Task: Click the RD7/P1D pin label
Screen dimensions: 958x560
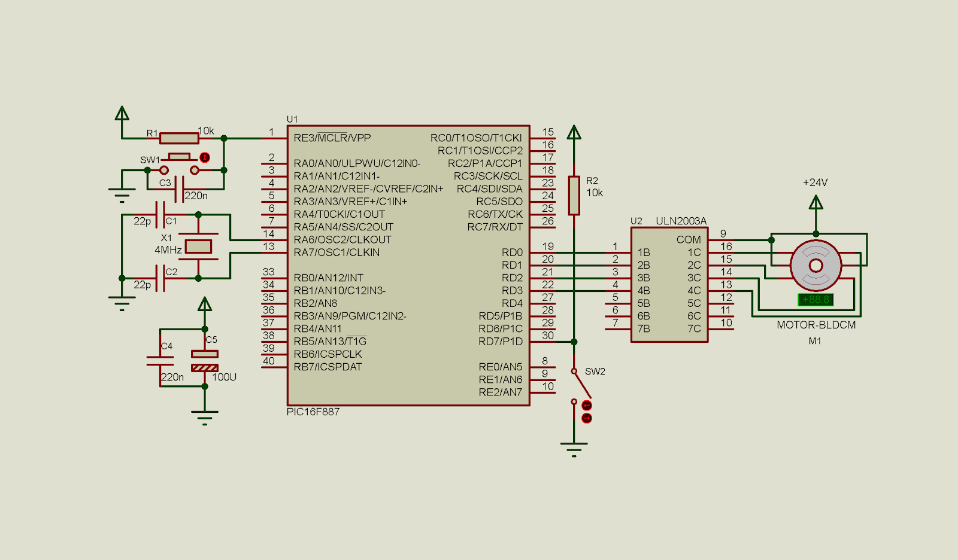Action: (501, 342)
